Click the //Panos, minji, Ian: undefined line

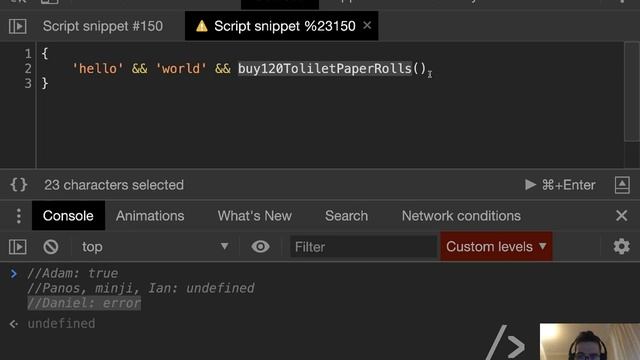click(x=141, y=288)
